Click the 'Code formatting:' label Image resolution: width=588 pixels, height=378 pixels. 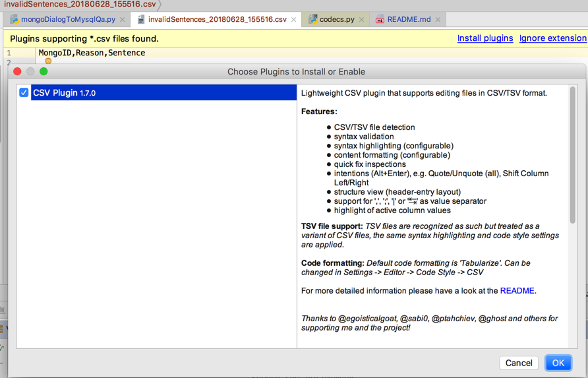coord(333,263)
